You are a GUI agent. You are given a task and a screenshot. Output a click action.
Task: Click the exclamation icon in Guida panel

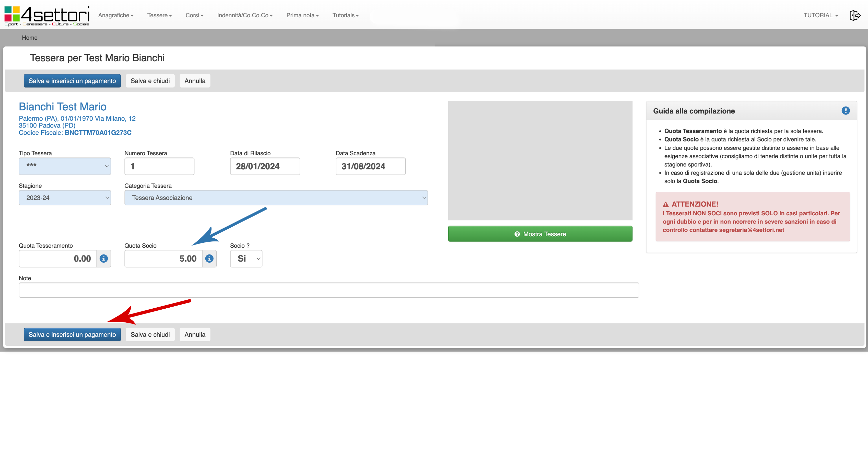tap(846, 111)
